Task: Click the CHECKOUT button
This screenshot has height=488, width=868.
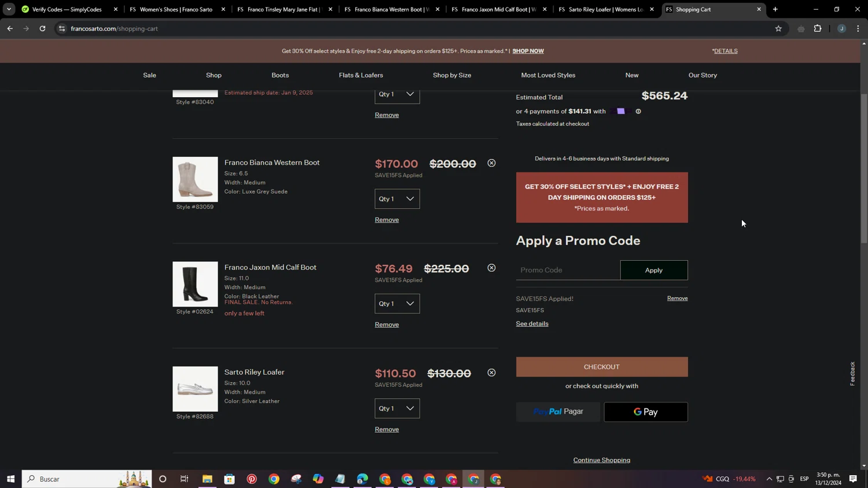Action: point(602,367)
